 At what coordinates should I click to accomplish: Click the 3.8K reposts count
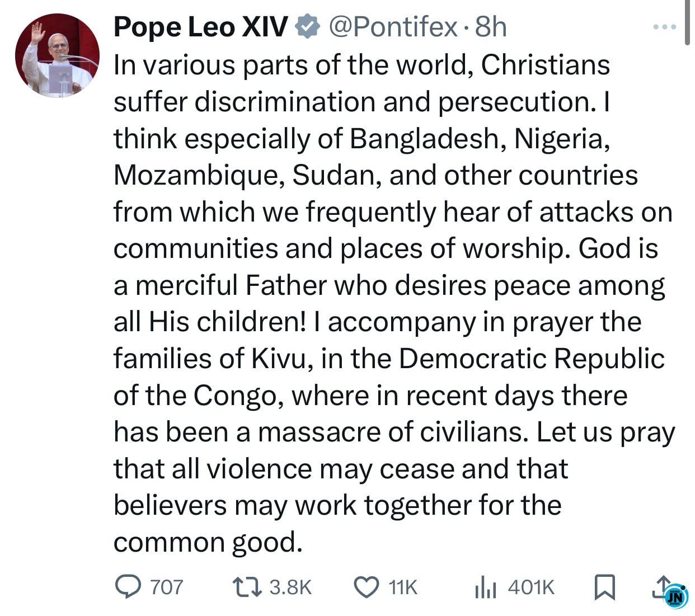(x=290, y=587)
